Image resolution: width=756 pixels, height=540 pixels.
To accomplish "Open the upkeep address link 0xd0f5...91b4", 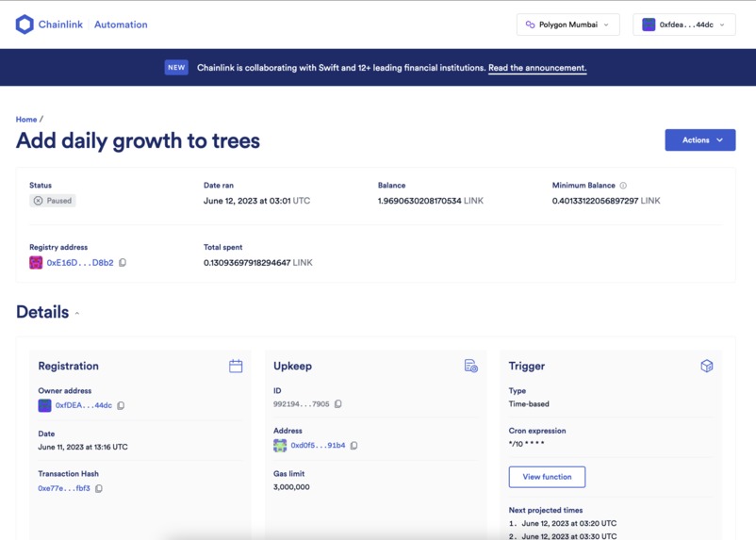I will click(318, 446).
